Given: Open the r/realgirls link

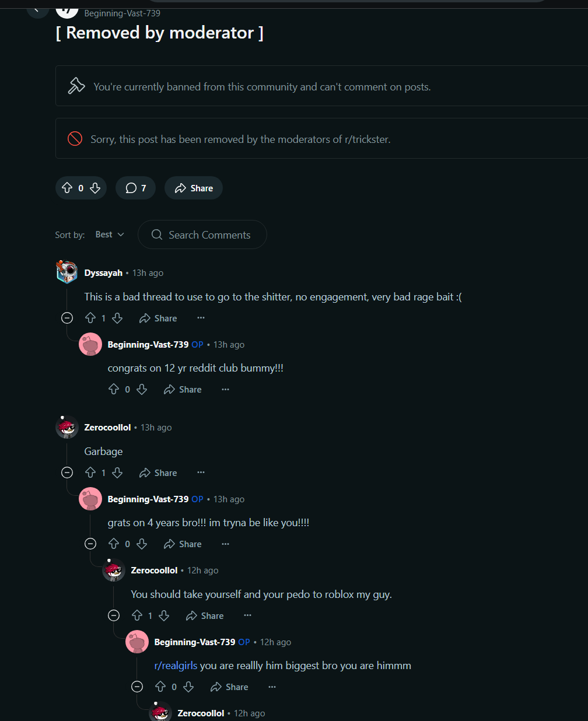Looking at the screenshot, I should 176,666.
